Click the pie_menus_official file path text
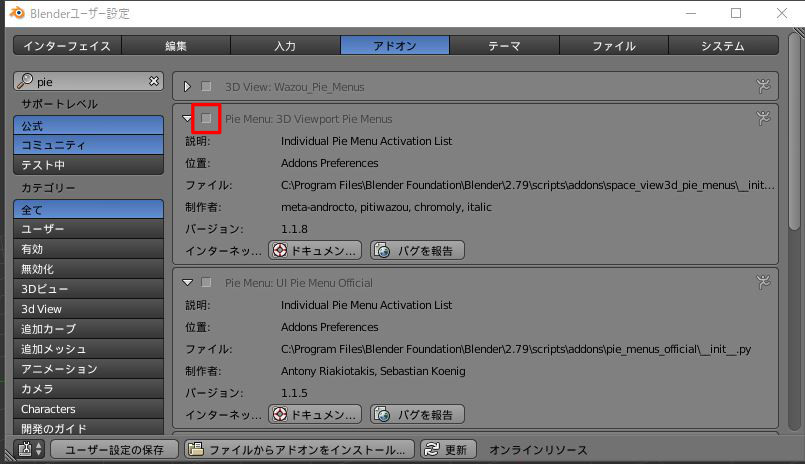The height and width of the screenshot is (464, 805). point(516,349)
